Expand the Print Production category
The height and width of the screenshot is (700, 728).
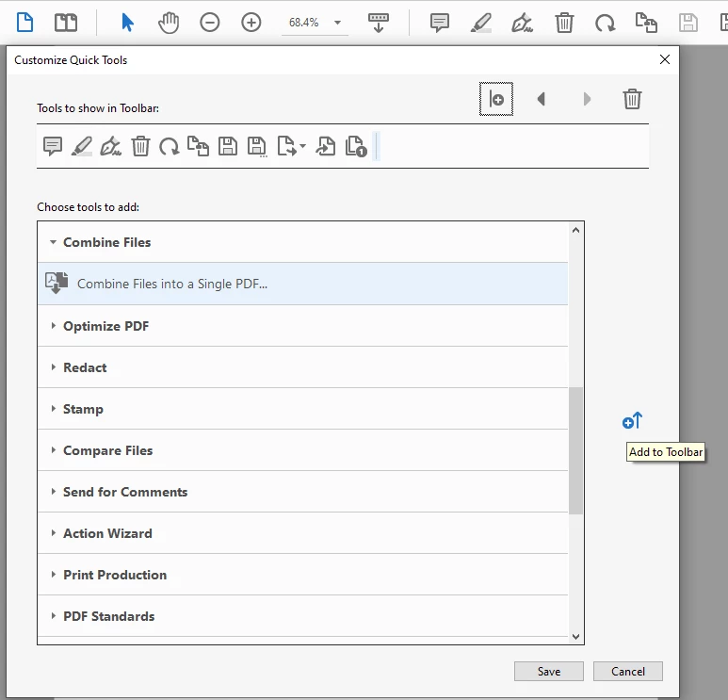point(54,574)
